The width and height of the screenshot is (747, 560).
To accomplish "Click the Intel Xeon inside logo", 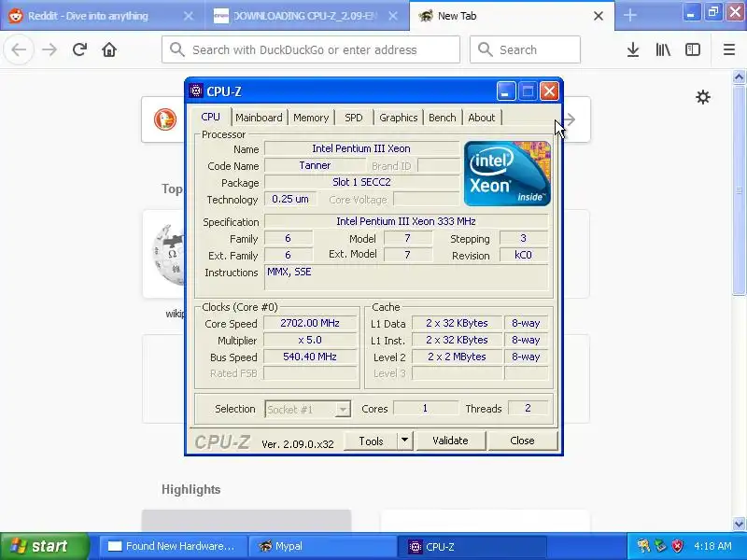I will pos(507,174).
